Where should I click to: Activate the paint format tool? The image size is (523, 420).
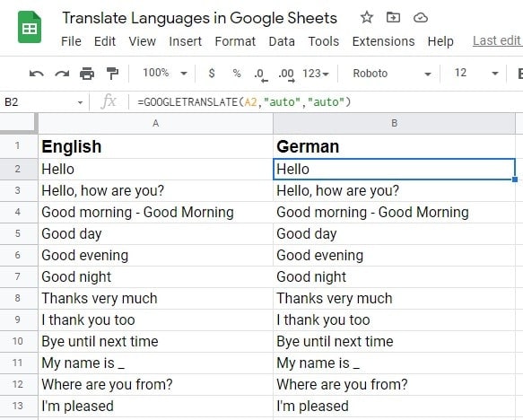pyautogui.click(x=112, y=74)
